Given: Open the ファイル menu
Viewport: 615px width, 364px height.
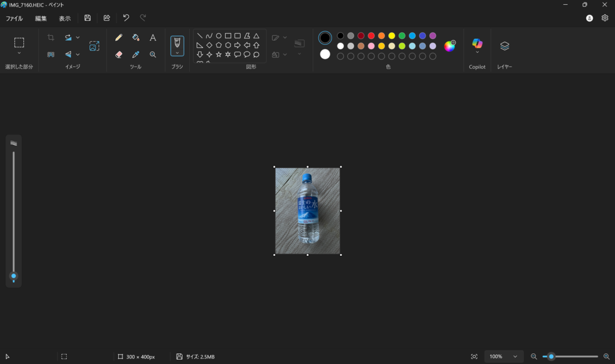Looking at the screenshot, I should [14, 19].
